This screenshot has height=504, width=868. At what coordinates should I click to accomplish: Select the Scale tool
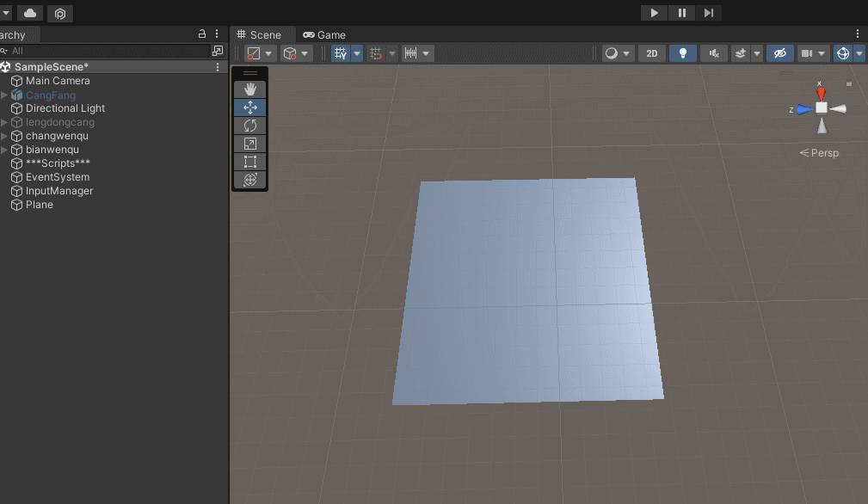[x=249, y=143]
